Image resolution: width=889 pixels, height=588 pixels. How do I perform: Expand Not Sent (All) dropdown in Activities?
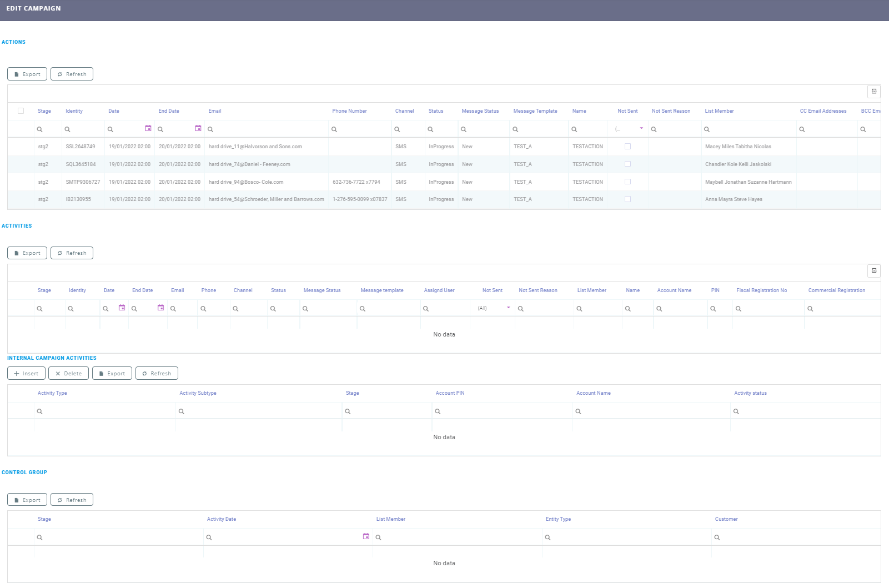coord(508,308)
